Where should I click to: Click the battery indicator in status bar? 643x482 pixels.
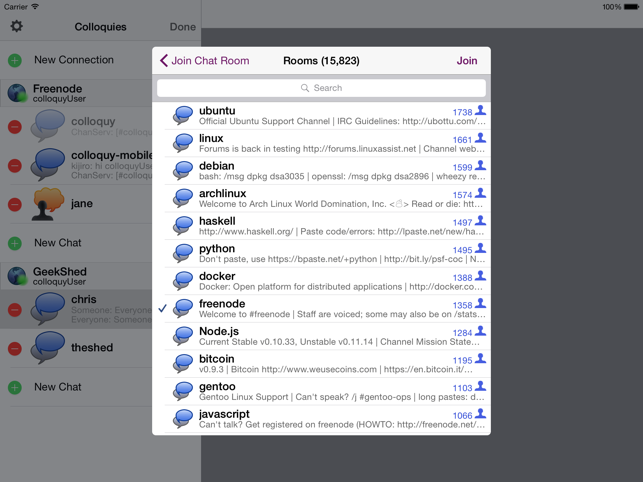tap(631, 7)
